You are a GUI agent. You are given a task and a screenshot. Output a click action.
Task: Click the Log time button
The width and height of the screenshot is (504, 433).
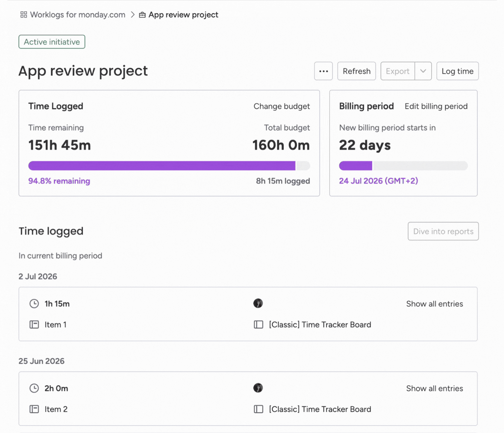click(457, 71)
